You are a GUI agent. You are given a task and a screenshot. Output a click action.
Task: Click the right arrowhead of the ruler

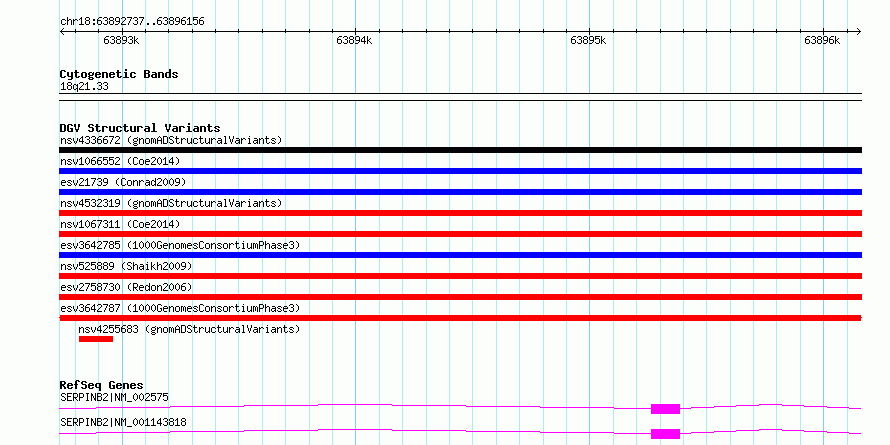[x=859, y=31]
